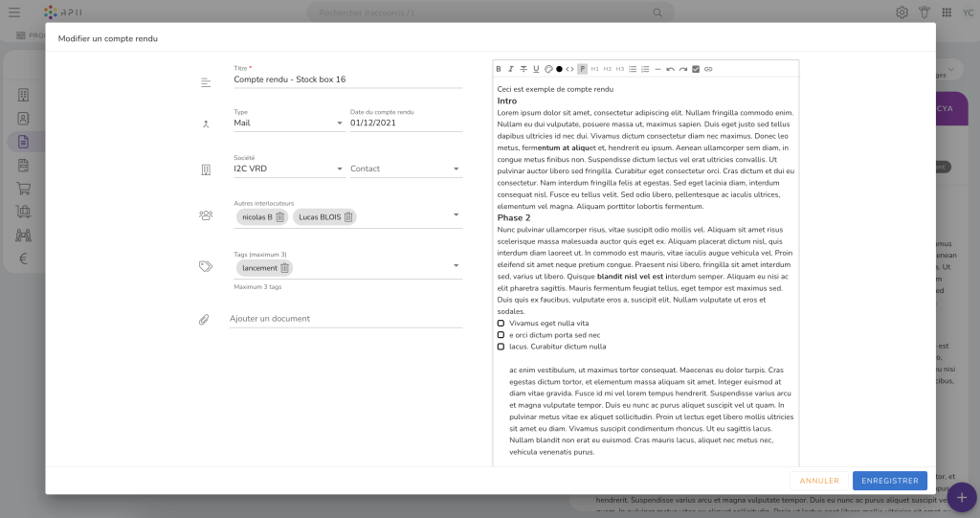Open the Type dropdown showing Mail
Image resolution: width=980 pixels, height=518 pixels.
coord(339,123)
